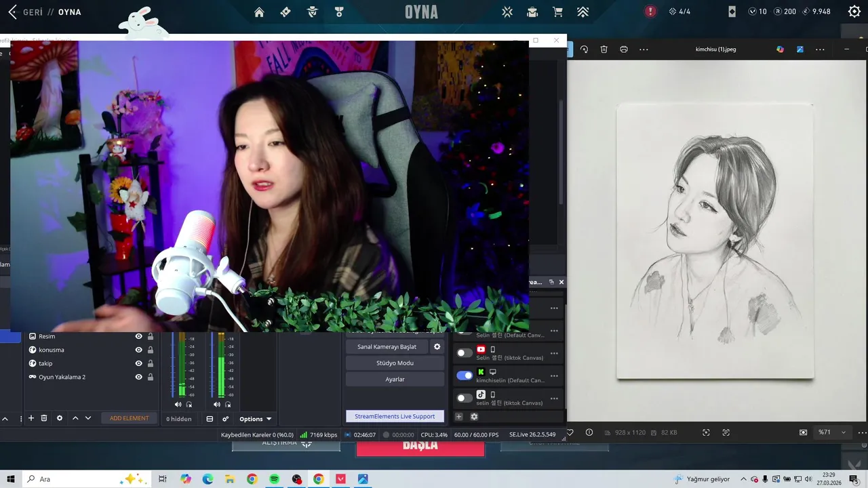
Task: Click the pencil portrait image
Action: pyautogui.click(x=715, y=241)
